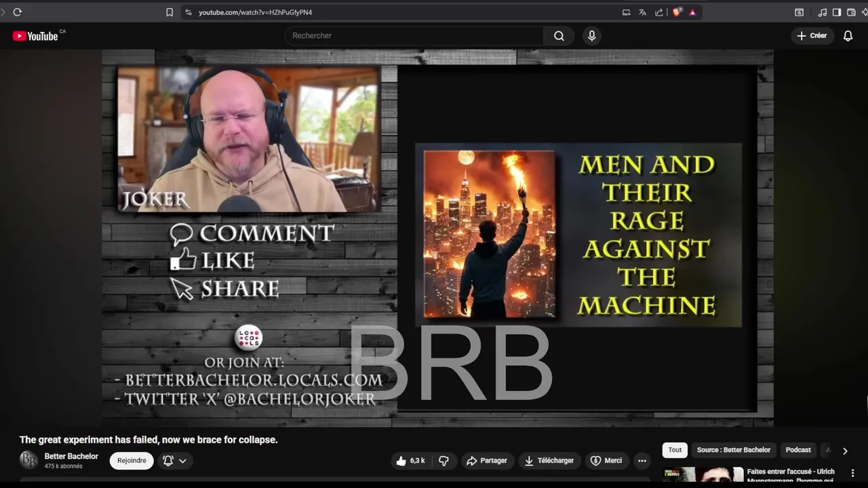The width and height of the screenshot is (868, 488).
Task: Open Brave Shields lion icon
Action: pos(676,12)
